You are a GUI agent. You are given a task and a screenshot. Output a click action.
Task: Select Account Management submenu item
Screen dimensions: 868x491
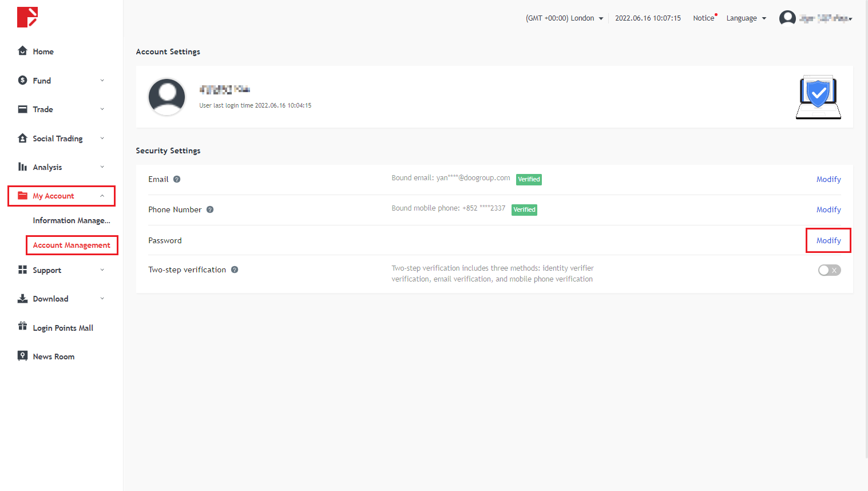[x=72, y=245]
